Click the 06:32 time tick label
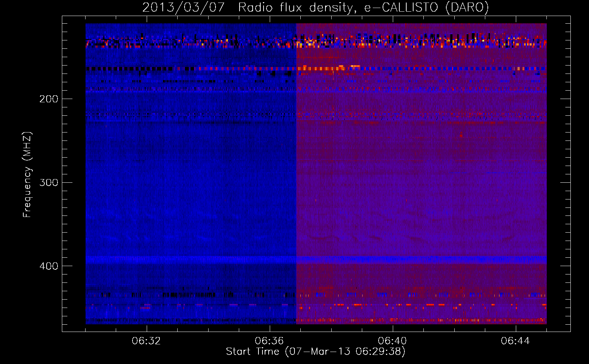Viewport: 589px width, 364px height. (x=146, y=341)
